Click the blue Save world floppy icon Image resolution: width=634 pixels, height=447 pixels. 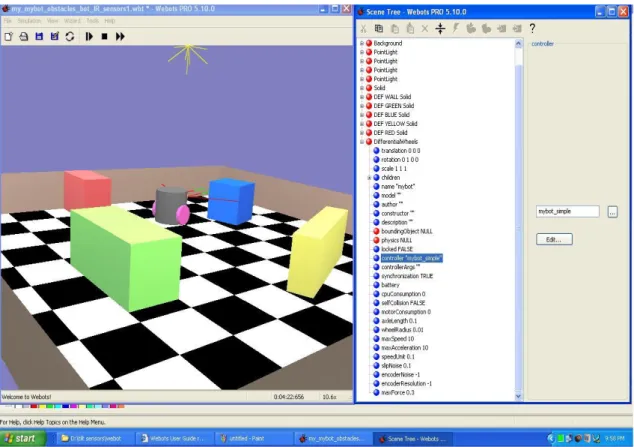(39, 36)
